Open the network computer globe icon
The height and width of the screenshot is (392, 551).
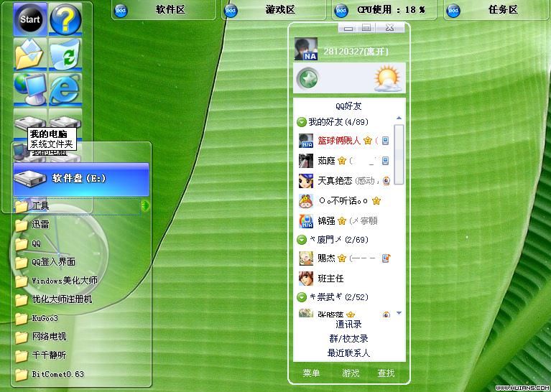tap(29, 89)
